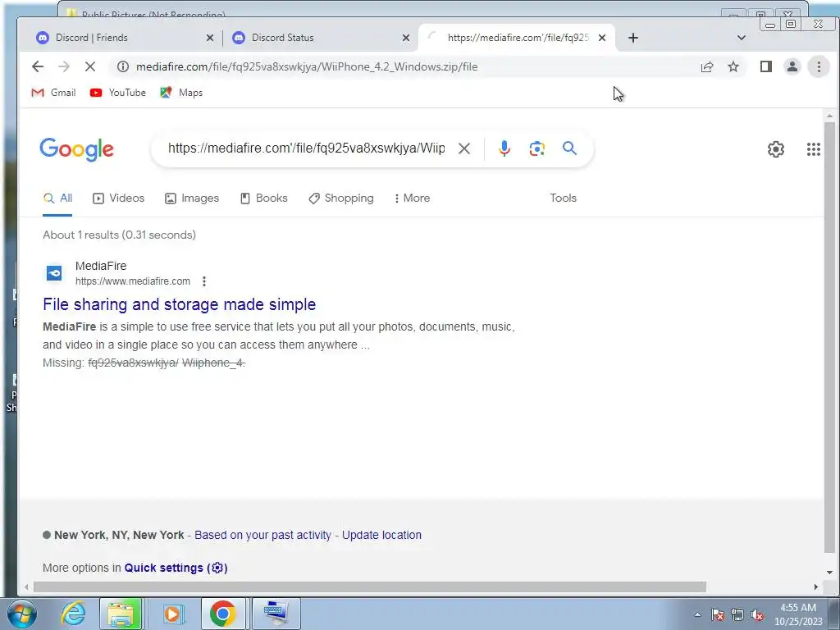Clear the Google search query
The image size is (840, 630).
tap(464, 148)
